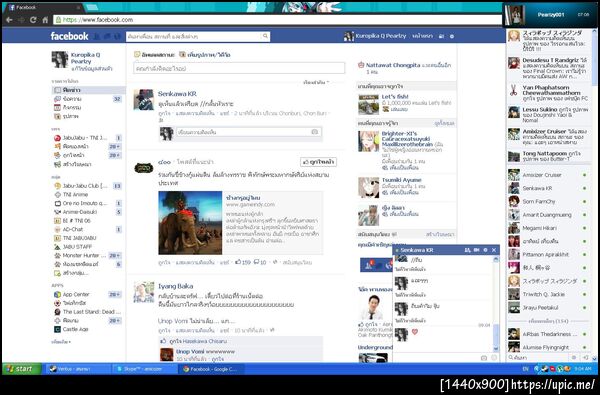Image resolution: width=600 pixels, height=395 pixels.
Task: Click the 10 comments count
Action: 260,262
